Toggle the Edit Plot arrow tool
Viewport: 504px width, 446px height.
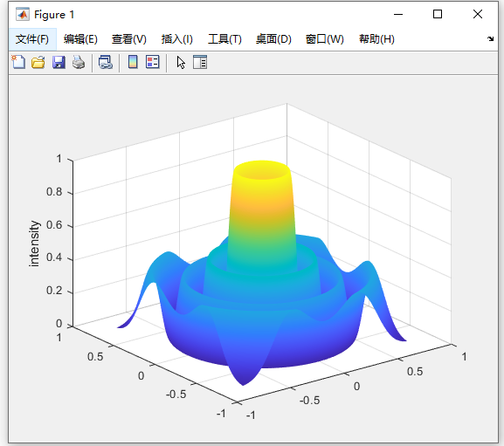[x=181, y=62]
